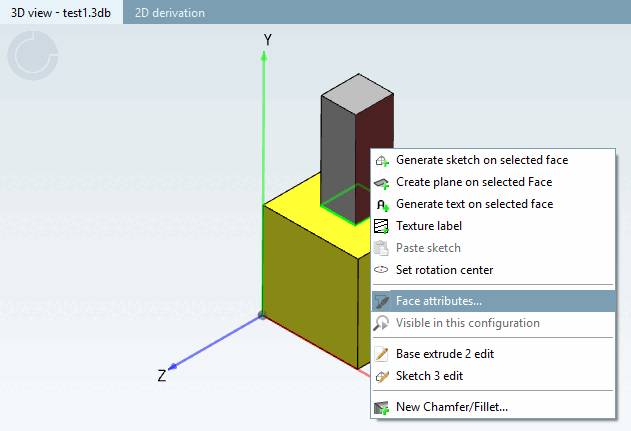Click the Visible in this configuration icon

point(381,323)
